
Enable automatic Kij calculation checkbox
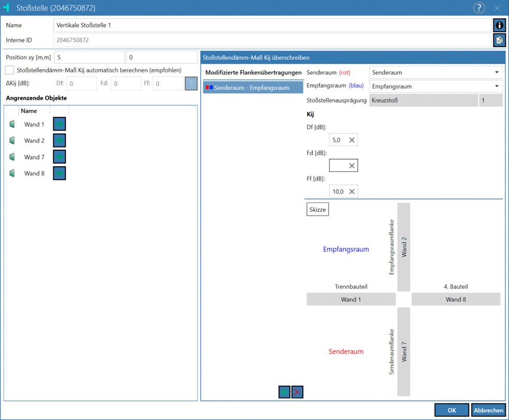(9, 70)
